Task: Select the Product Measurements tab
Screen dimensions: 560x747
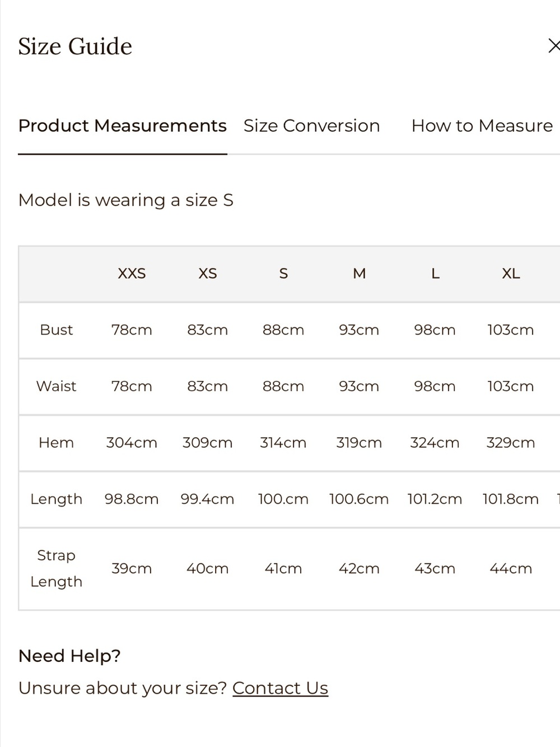Action: [122, 126]
